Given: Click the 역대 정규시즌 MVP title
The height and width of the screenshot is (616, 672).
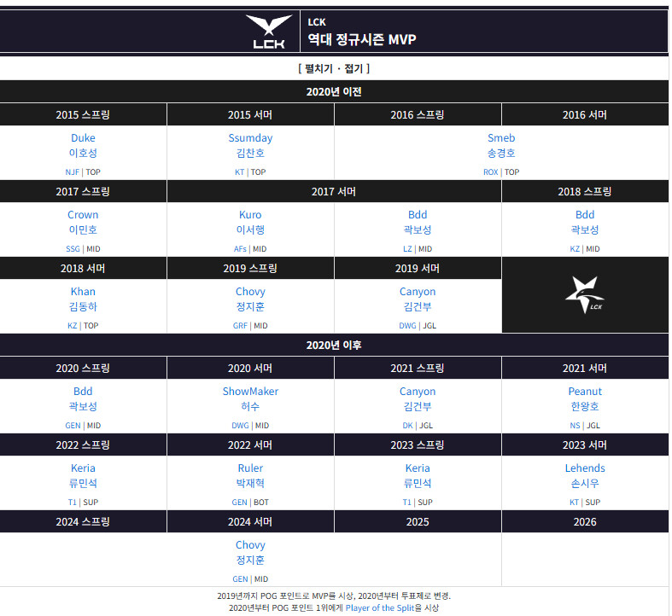Looking at the screenshot, I should pyautogui.click(x=362, y=39).
